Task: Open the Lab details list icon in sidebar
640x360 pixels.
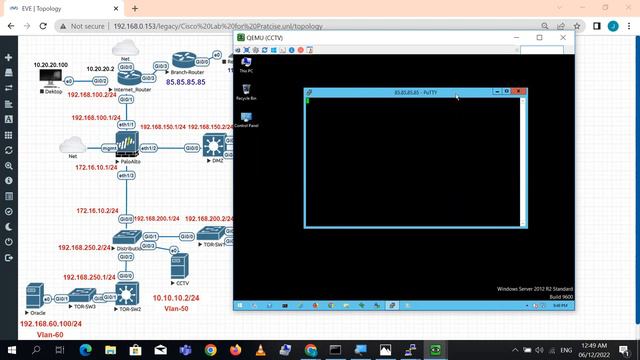Action: pos(8,196)
